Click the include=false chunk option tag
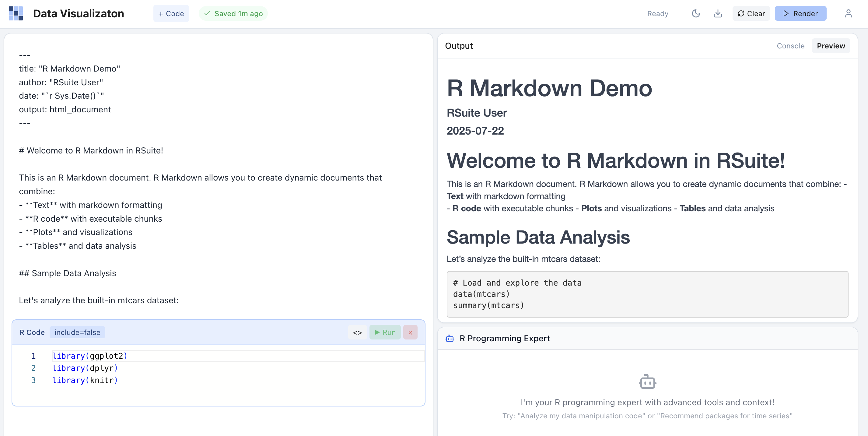The height and width of the screenshot is (436, 868). click(77, 332)
